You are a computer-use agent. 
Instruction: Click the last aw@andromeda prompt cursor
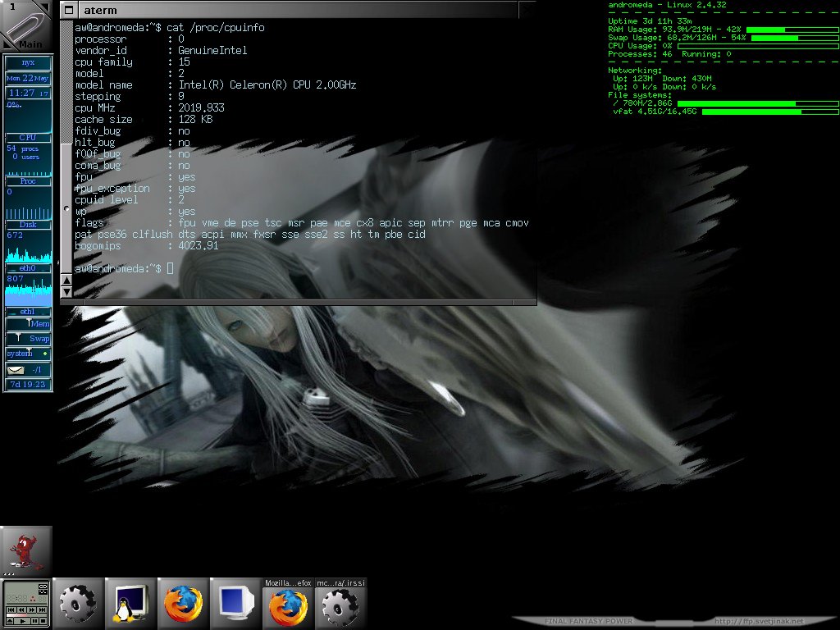(170, 268)
